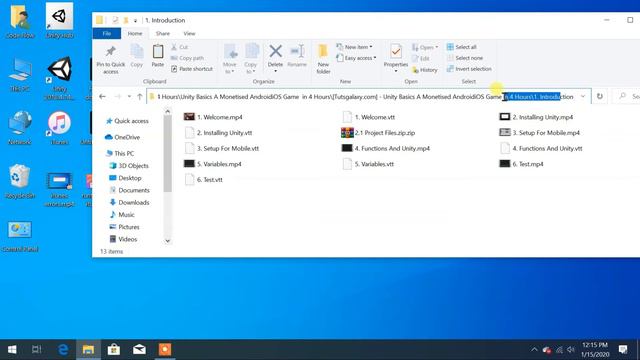
Task: Click Task View taskbar icon
Action: coord(36,350)
